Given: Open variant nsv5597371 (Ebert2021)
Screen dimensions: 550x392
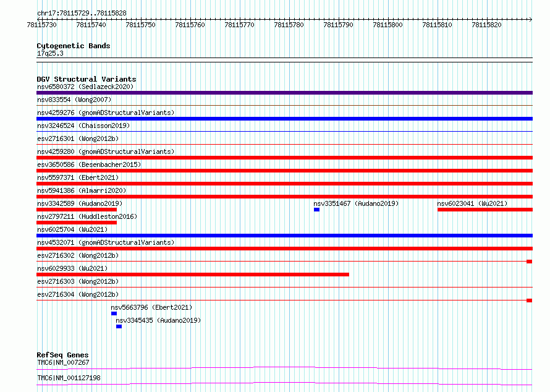Looking at the screenshot, I should tap(78, 177).
